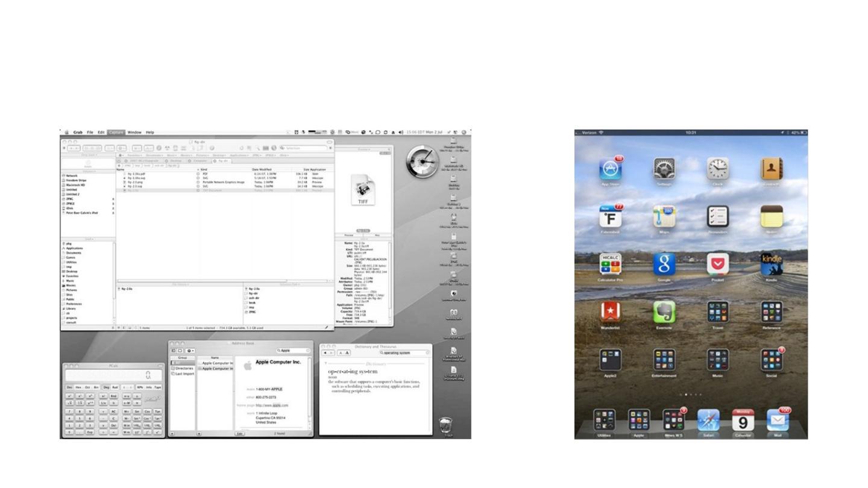
Task: Click the analog clock widget on Mac desktop
Action: click(x=423, y=162)
